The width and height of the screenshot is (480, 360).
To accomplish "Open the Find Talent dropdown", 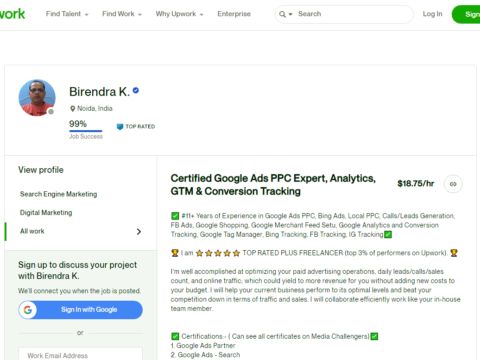I will (x=67, y=14).
